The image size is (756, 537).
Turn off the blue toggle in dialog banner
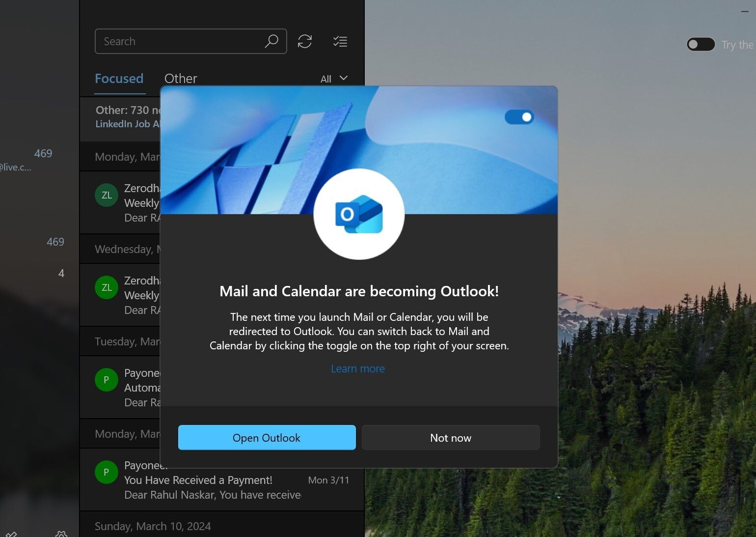tap(519, 117)
